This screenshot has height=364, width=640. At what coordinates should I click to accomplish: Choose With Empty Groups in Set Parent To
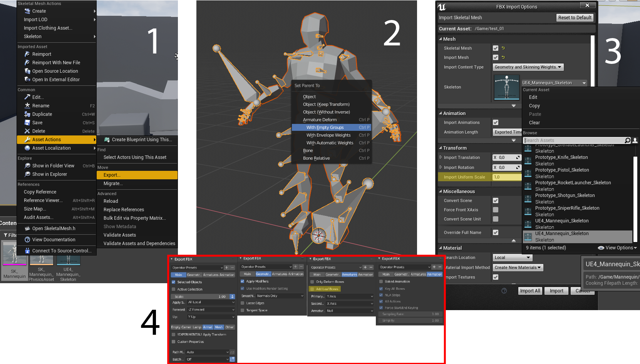point(332,127)
